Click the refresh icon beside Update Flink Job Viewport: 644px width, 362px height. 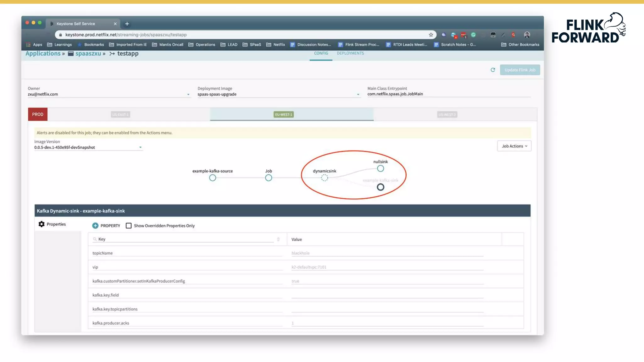point(493,70)
